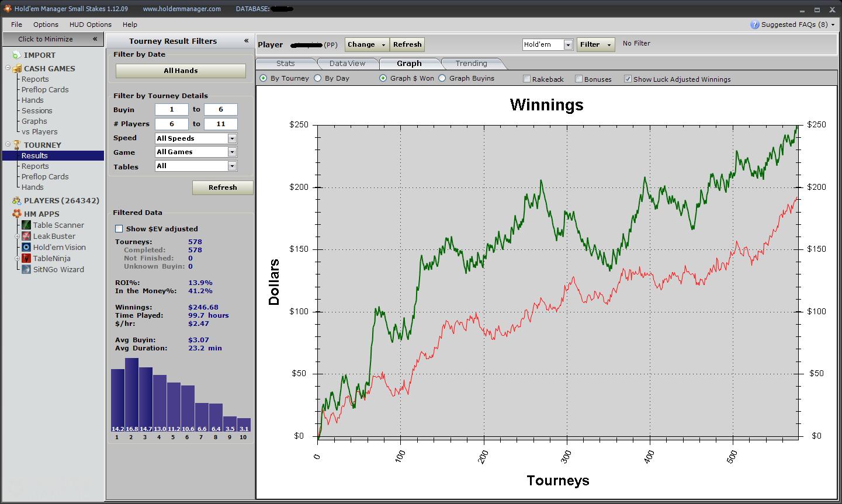Open the Filter dropdown button

click(x=595, y=44)
